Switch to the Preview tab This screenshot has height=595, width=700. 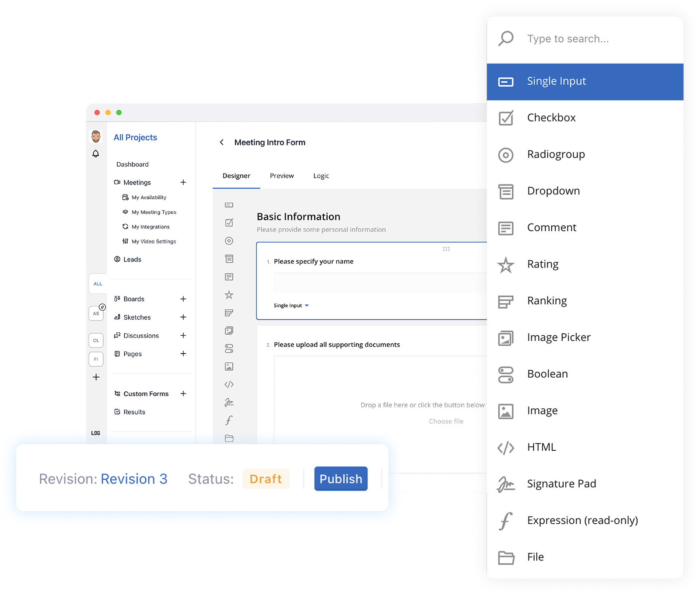tap(282, 176)
